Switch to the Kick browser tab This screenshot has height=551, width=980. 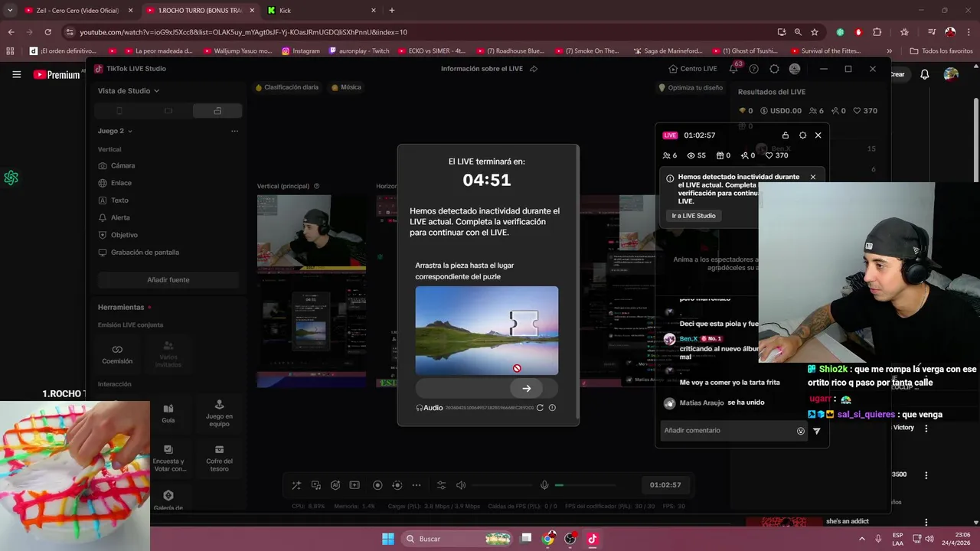click(322, 11)
